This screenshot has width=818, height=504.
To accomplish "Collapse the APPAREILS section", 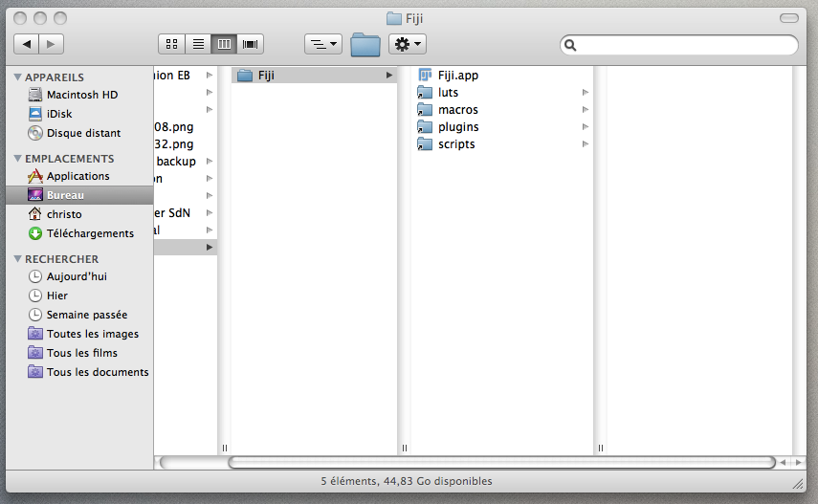I will click(x=18, y=77).
